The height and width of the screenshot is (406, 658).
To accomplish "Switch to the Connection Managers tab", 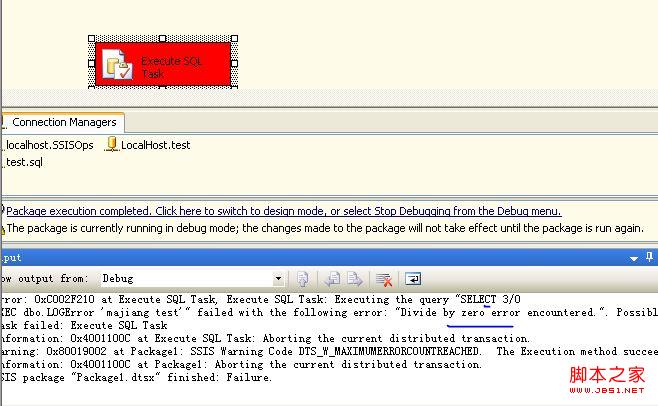I will (64, 122).
